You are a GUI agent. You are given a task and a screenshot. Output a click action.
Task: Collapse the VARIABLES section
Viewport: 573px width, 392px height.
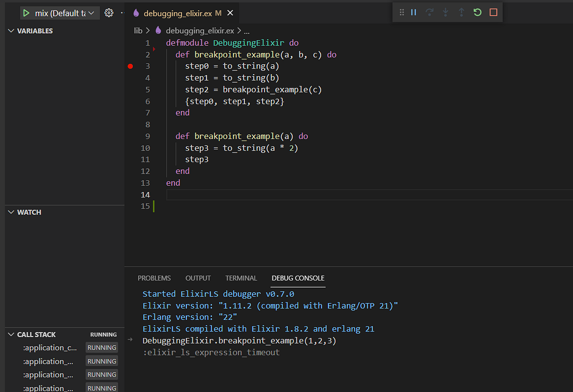click(x=10, y=31)
